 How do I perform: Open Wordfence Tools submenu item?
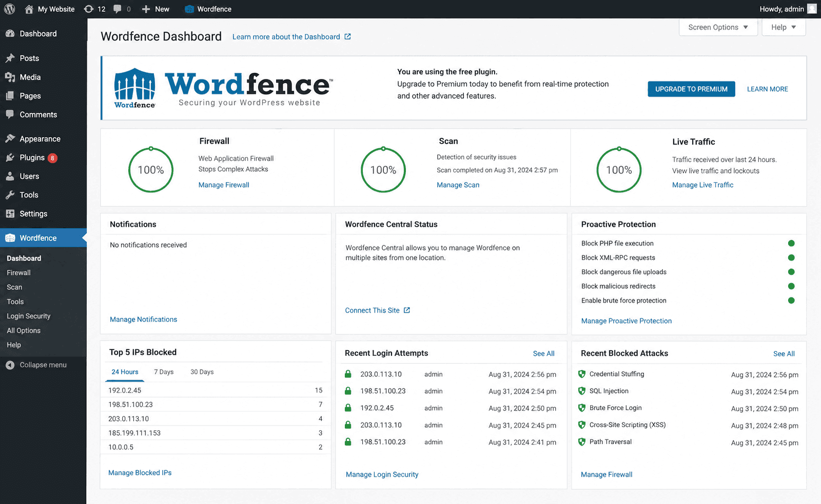click(15, 302)
